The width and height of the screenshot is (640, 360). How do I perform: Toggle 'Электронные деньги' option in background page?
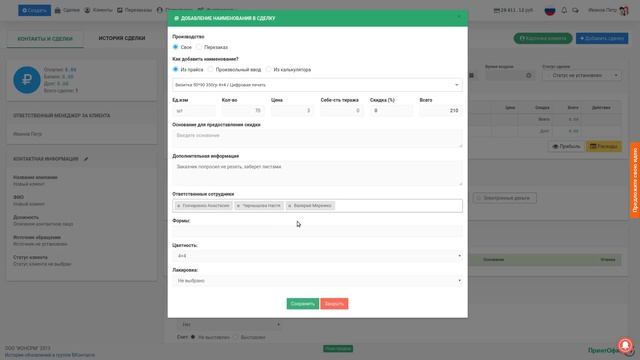pyautogui.click(x=505, y=198)
